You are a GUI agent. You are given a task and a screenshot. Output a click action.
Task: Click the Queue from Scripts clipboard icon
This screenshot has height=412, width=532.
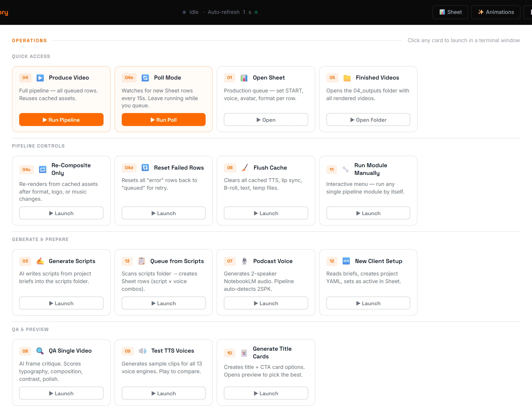click(x=142, y=261)
